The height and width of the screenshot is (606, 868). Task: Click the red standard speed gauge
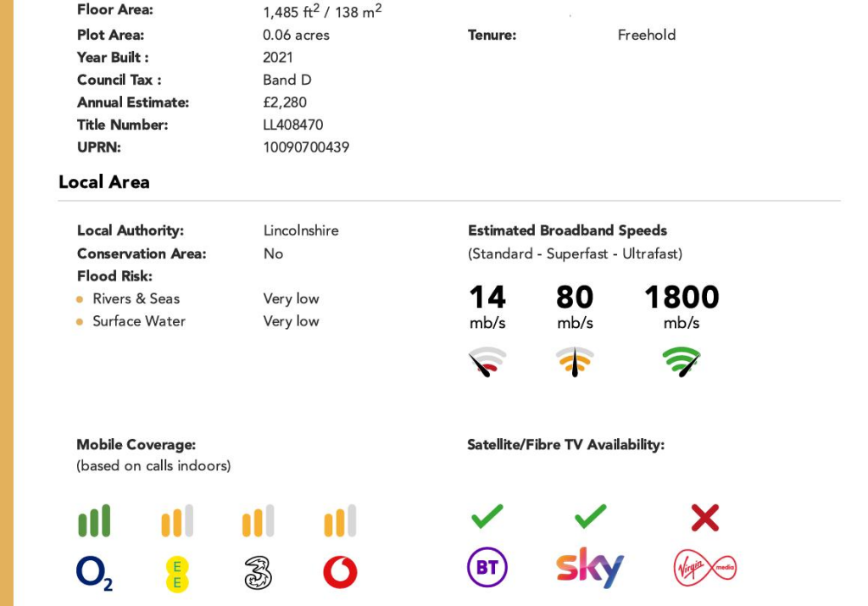(x=487, y=362)
